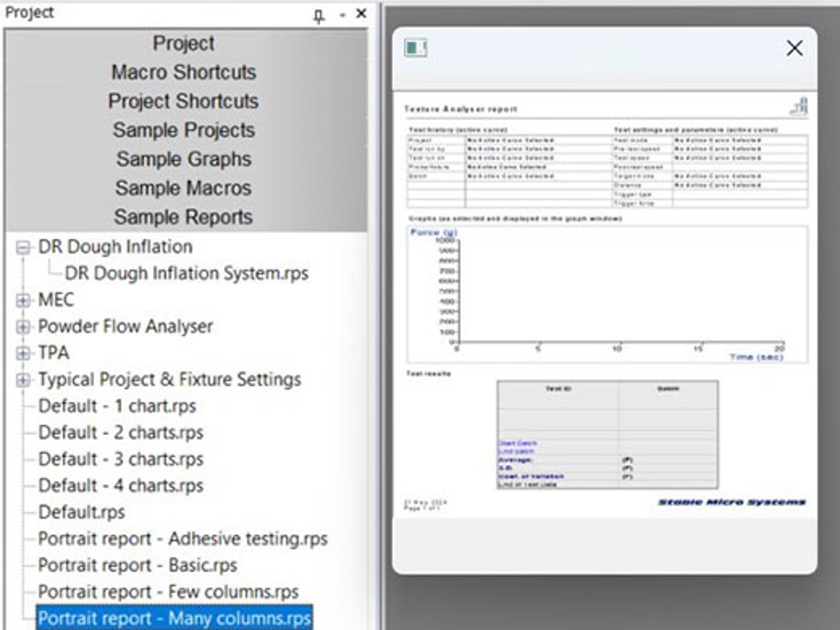This screenshot has width=840, height=630.
Task: Click the Force vs Time graph preview
Action: (x=607, y=295)
